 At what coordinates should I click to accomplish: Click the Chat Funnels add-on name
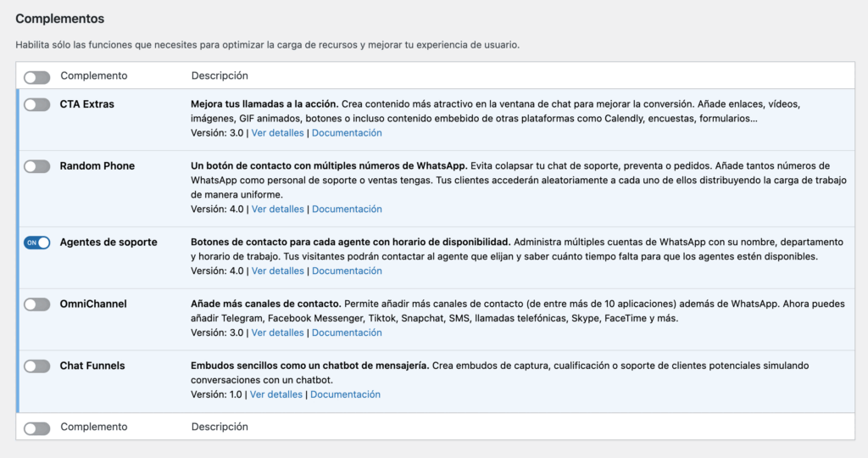[92, 366]
